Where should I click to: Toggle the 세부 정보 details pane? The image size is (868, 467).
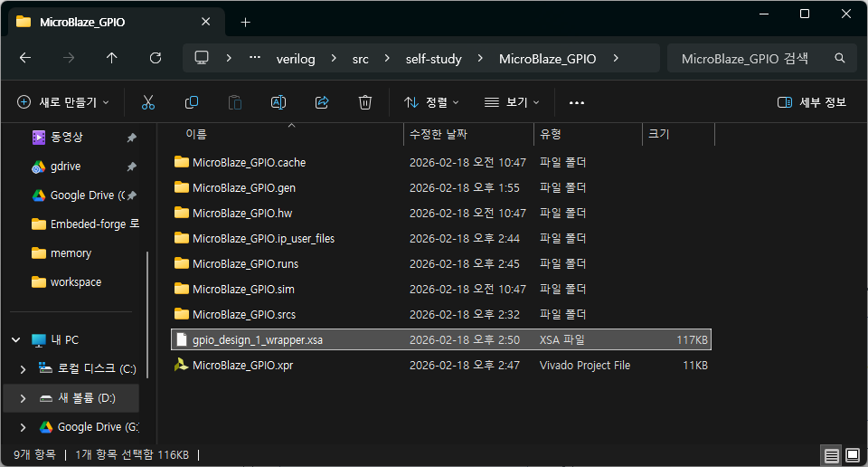click(812, 102)
